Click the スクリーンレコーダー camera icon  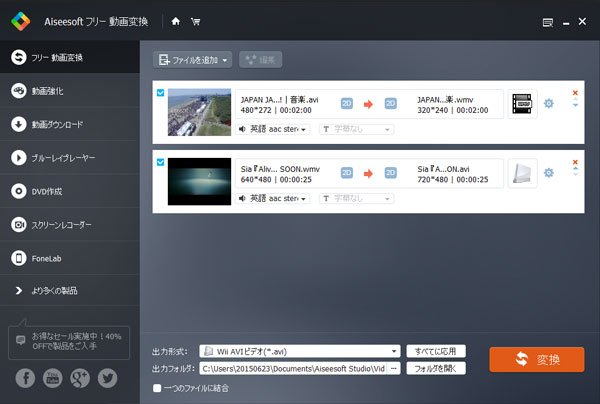19,225
